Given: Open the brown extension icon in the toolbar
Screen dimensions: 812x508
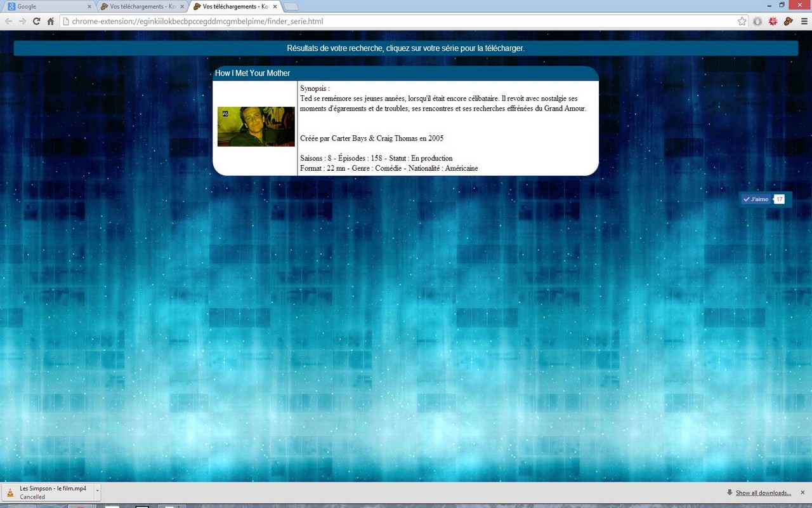Looking at the screenshot, I should point(789,21).
